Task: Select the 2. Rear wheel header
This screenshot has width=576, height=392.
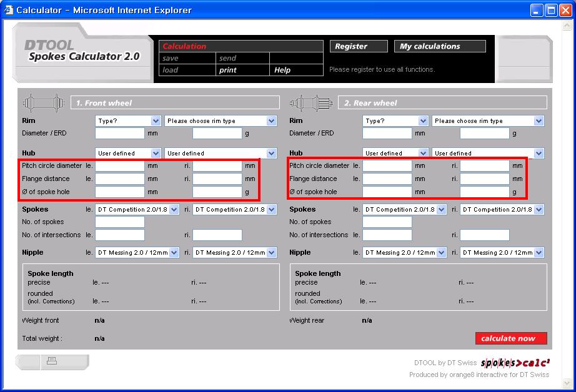Action: click(x=442, y=103)
